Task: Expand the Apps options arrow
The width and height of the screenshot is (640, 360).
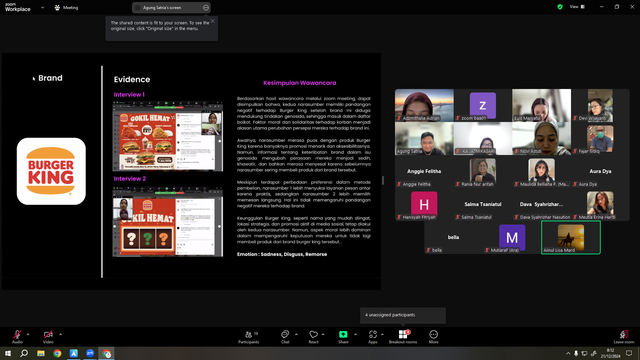Action: click(x=382, y=334)
